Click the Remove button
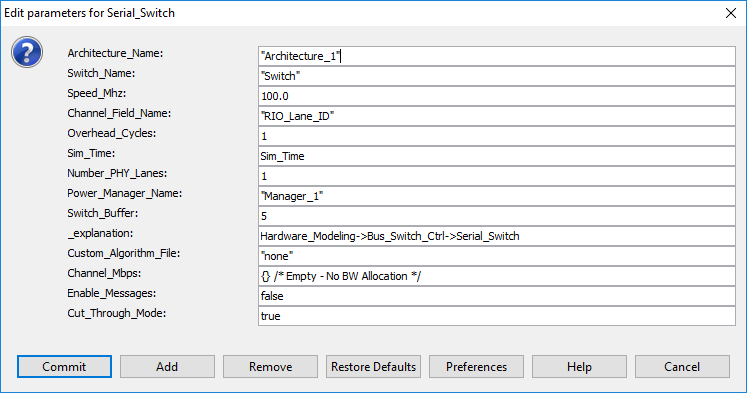The height and width of the screenshot is (393, 747). 270,366
